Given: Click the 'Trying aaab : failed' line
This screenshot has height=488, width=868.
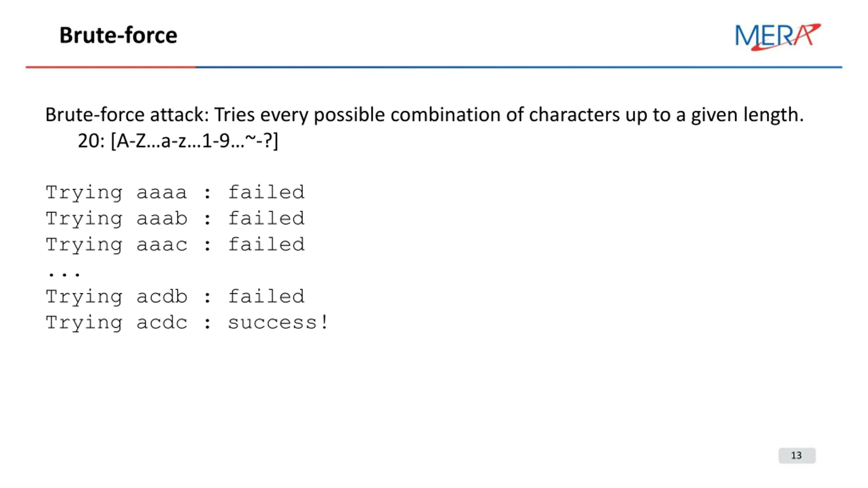Looking at the screenshot, I should (175, 218).
